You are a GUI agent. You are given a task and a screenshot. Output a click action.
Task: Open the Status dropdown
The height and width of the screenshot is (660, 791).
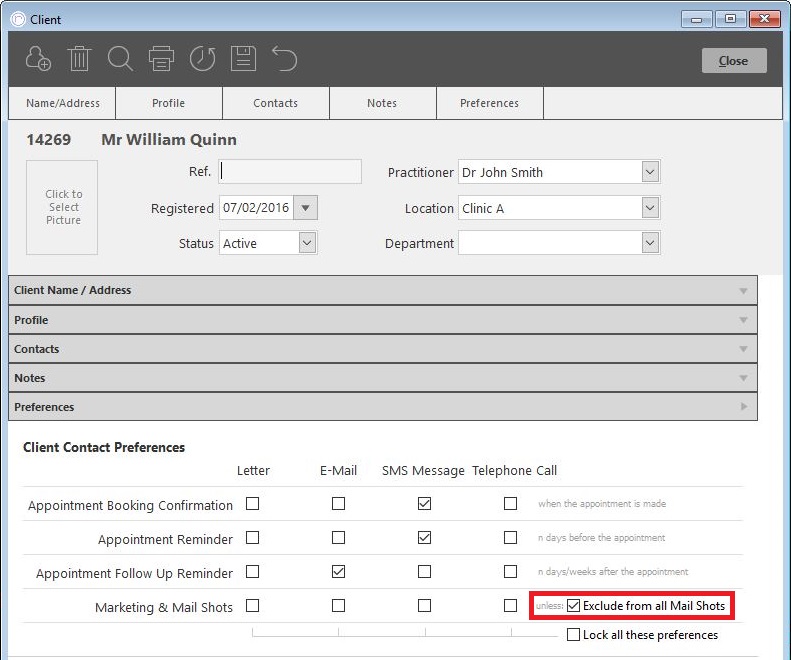[307, 243]
